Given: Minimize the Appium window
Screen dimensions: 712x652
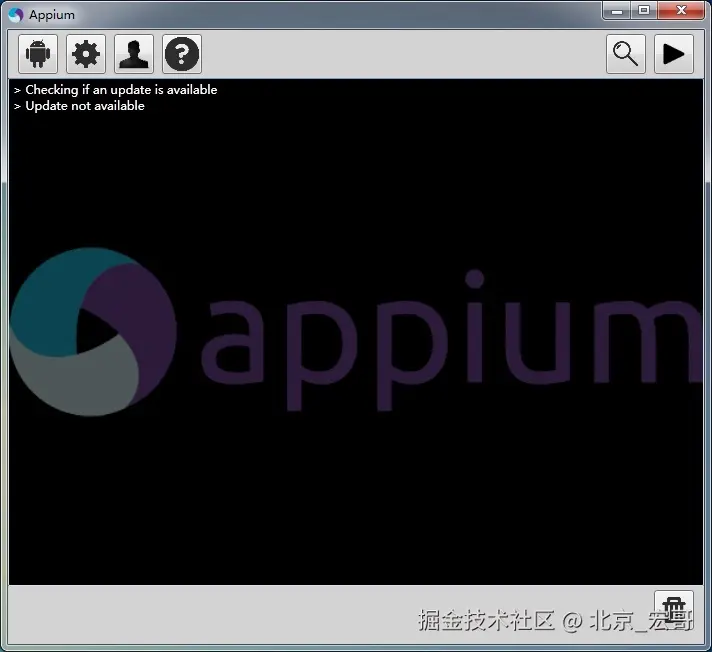Looking at the screenshot, I should [617, 11].
